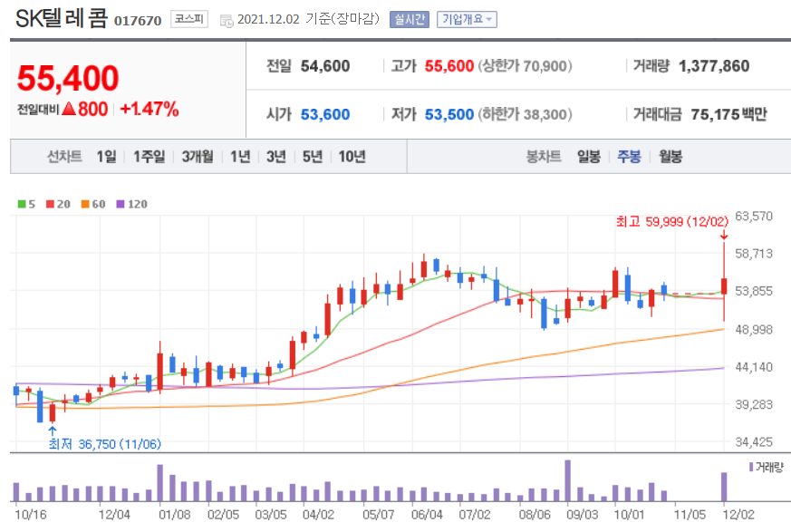
Task: Click the latest 12/02 red candlestick
Action: coord(724,285)
